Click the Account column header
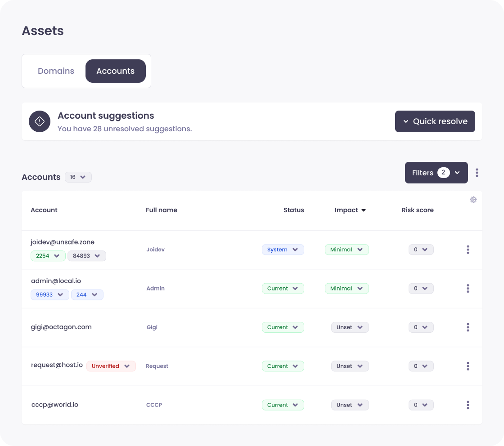The image size is (504, 446). point(44,210)
